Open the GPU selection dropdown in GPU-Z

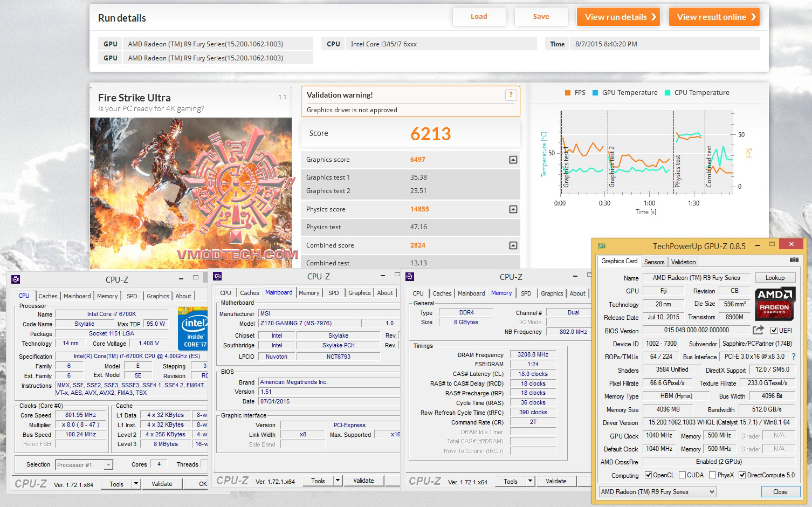tap(712, 492)
